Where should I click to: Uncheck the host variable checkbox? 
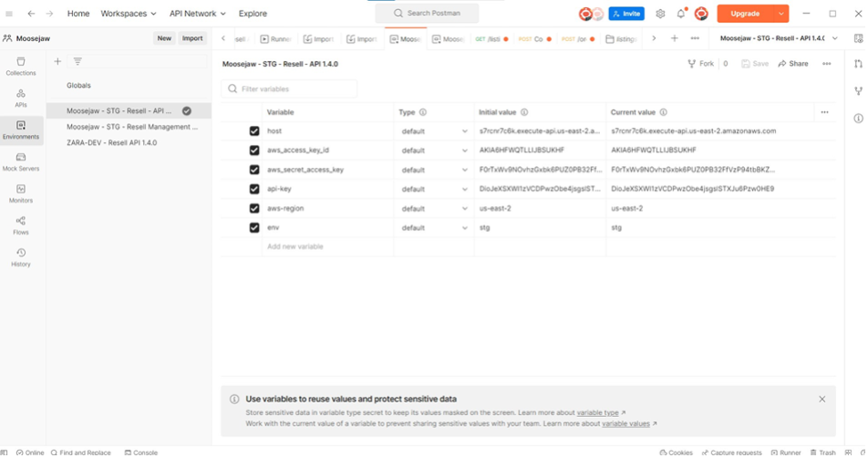(254, 131)
